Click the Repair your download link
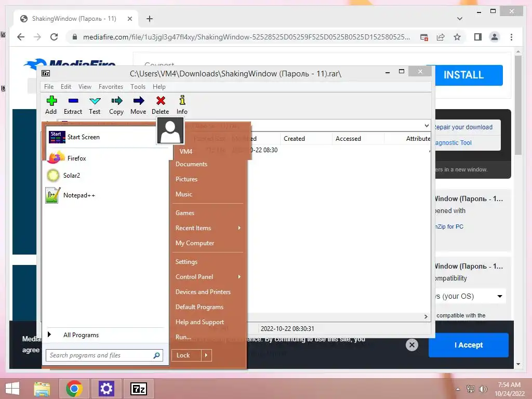 463,127
